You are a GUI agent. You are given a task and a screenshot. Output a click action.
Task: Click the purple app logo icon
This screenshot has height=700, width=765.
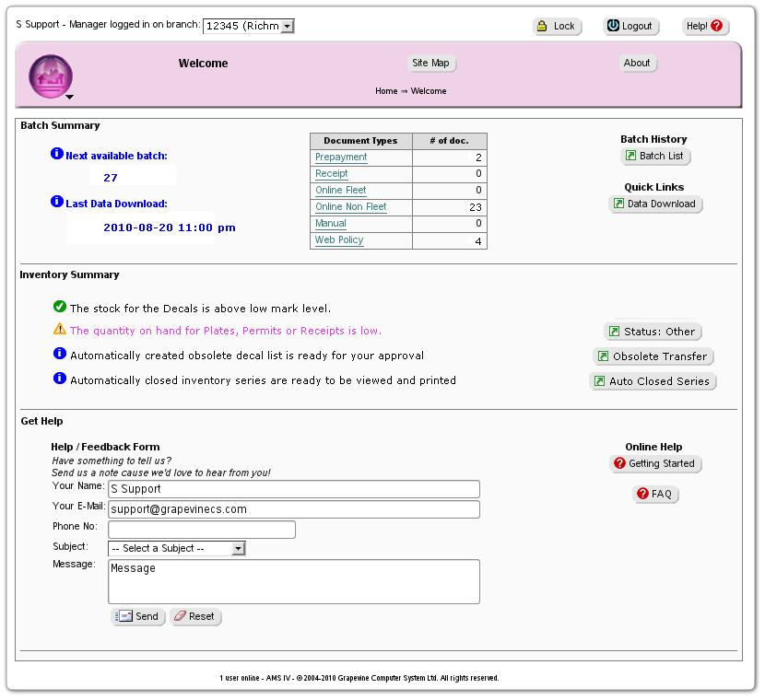click(x=51, y=76)
